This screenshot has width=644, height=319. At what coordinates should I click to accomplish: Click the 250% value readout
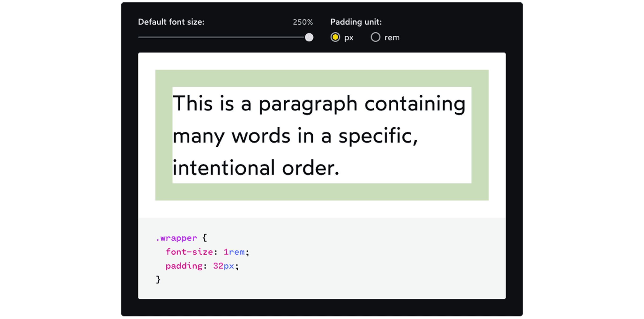pyautogui.click(x=303, y=22)
